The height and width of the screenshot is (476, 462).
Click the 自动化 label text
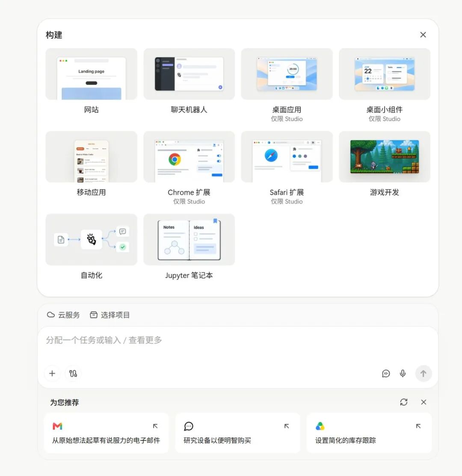(x=91, y=275)
